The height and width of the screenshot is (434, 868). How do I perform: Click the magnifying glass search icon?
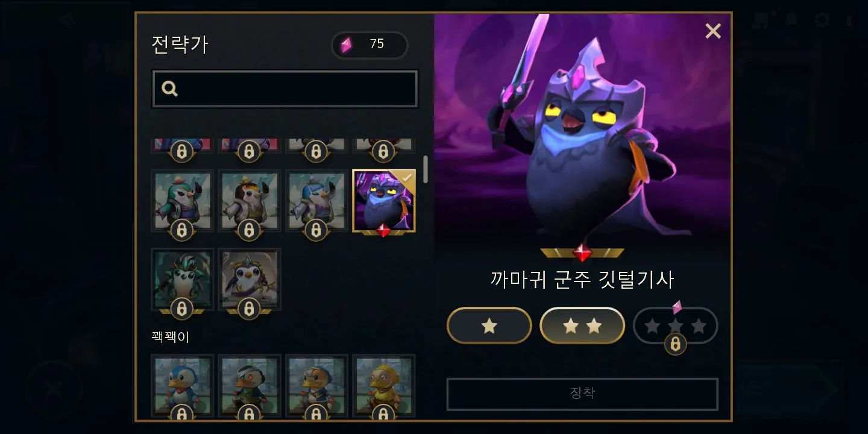click(x=170, y=89)
